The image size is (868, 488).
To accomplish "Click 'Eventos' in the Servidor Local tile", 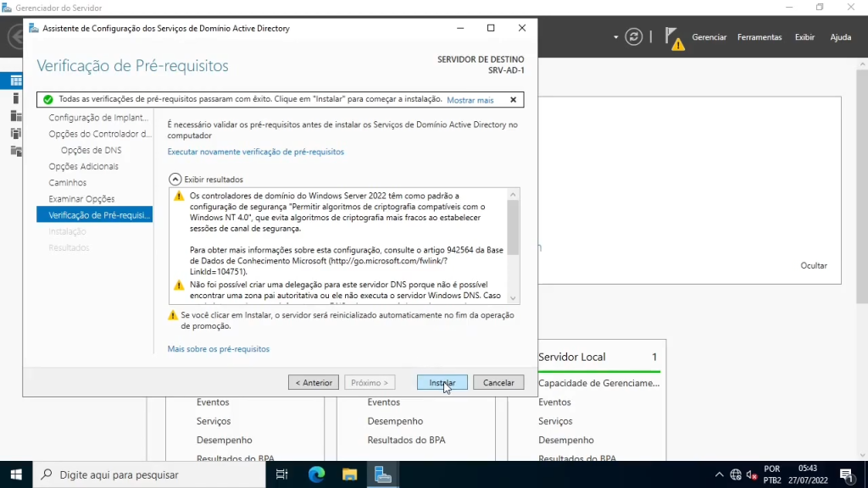I will coord(554,402).
